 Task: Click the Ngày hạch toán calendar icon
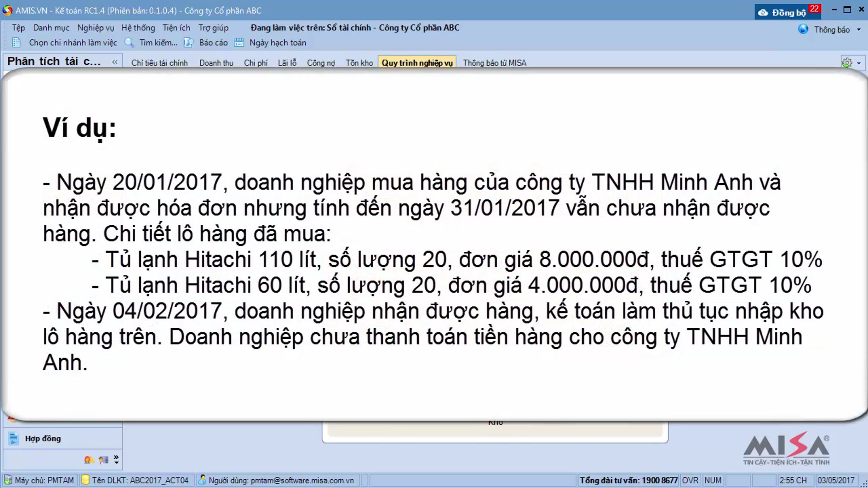click(x=239, y=43)
